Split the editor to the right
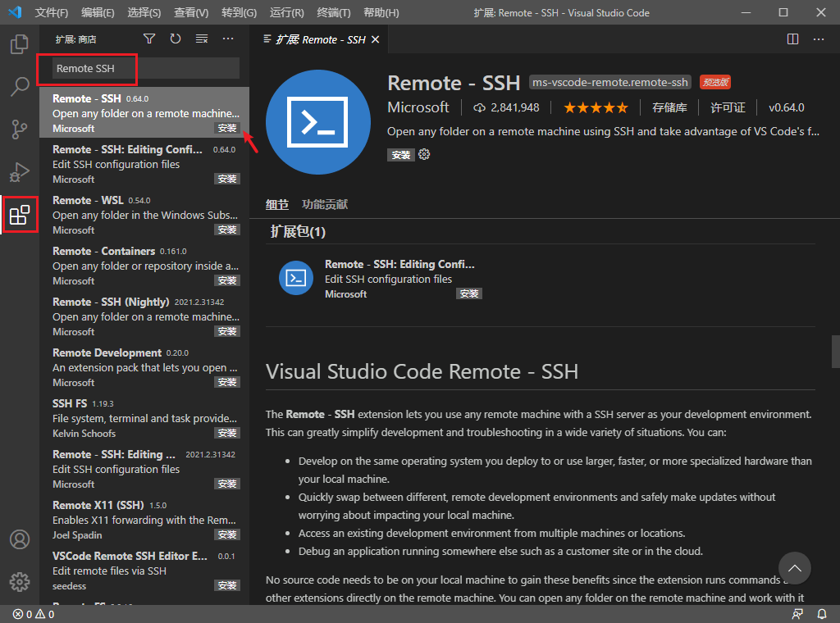840x623 pixels. coord(792,39)
